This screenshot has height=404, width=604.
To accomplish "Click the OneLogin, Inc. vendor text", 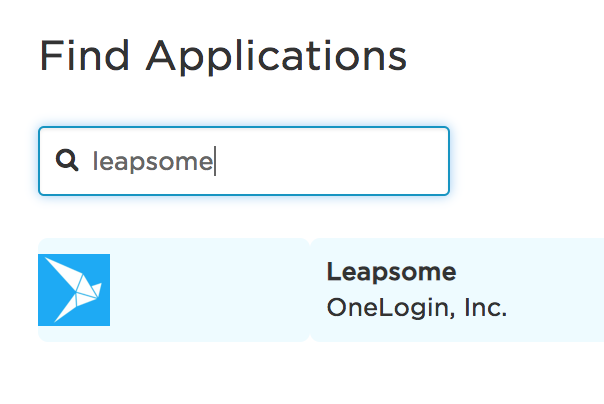I will pos(417,308).
